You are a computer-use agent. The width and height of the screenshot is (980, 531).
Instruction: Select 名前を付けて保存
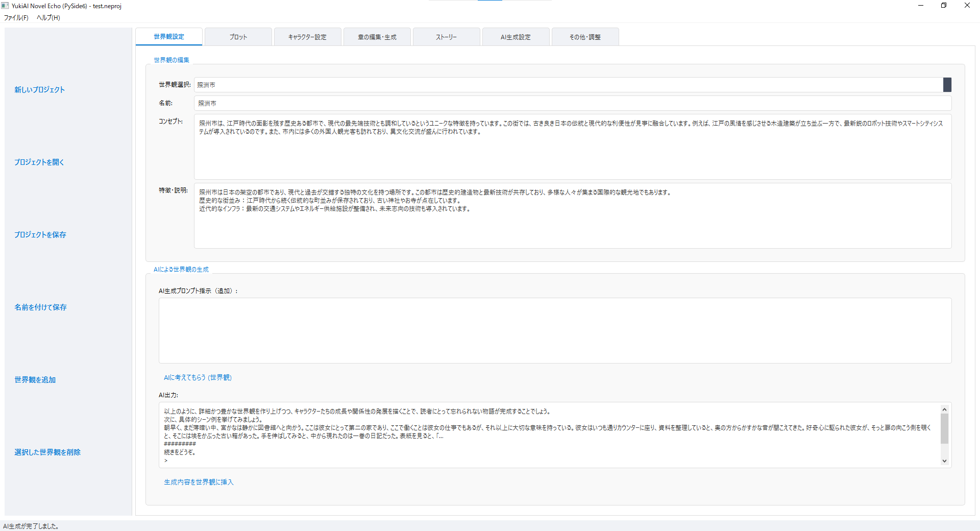point(40,307)
